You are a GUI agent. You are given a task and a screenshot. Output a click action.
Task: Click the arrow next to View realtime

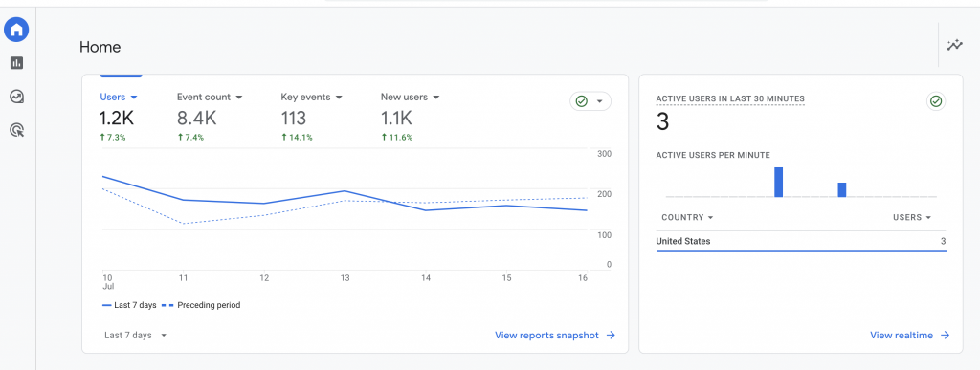click(x=945, y=335)
